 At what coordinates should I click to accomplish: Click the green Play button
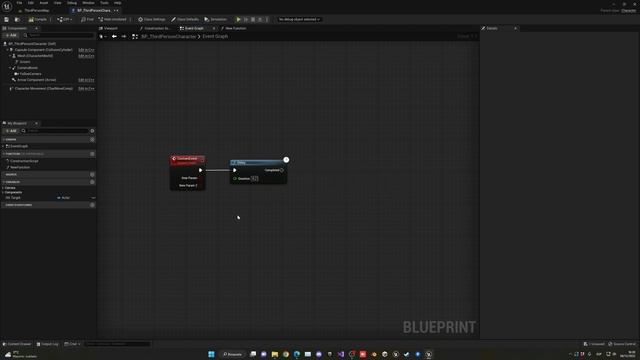[x=239, y=19]
